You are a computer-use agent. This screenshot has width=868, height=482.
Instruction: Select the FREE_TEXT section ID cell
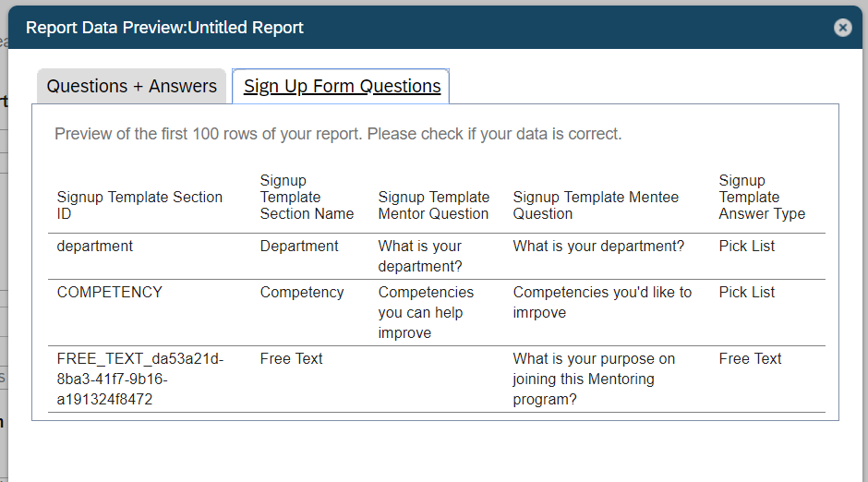140,380
